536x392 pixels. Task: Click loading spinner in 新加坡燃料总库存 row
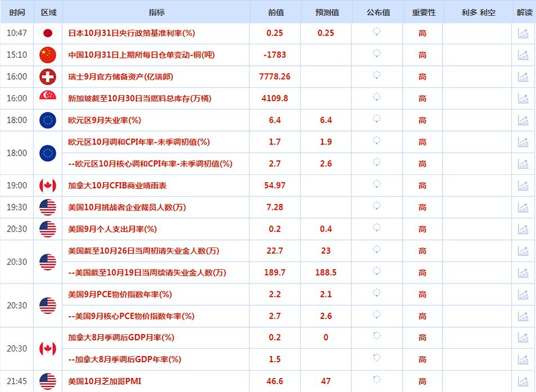[x=377, y=98]
